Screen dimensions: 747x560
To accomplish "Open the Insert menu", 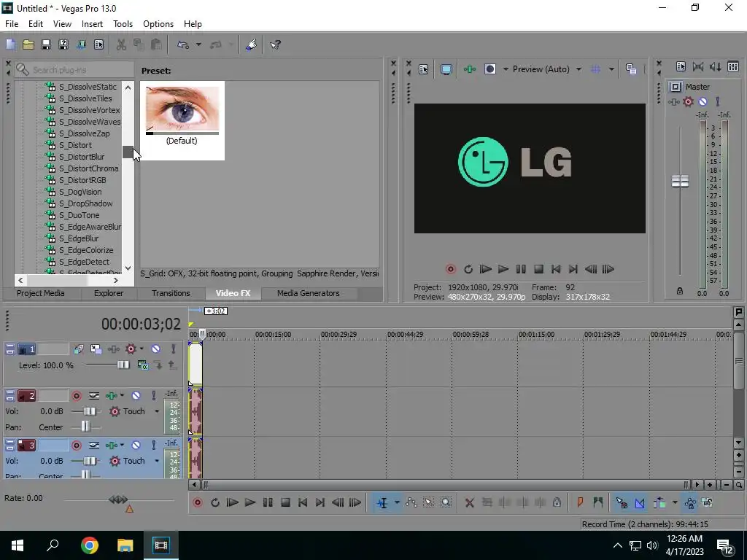I will 92,24.
